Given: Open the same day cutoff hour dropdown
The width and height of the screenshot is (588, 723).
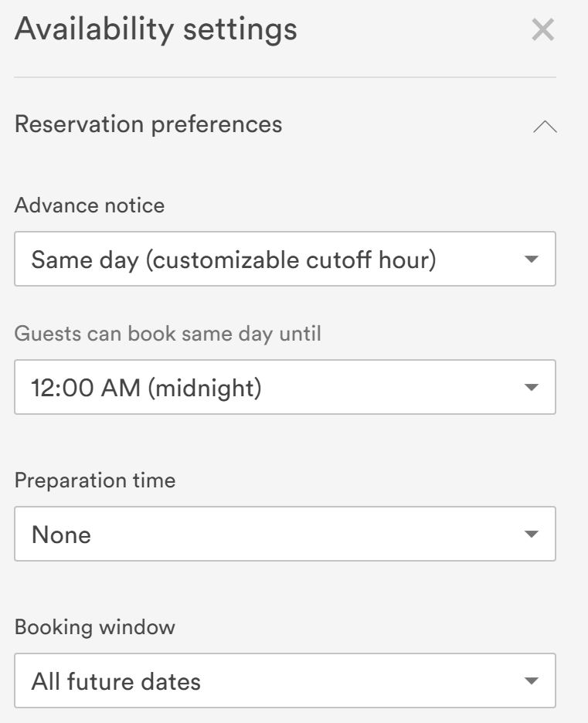Looking at the screenshot, I should [x=284, y=387].
